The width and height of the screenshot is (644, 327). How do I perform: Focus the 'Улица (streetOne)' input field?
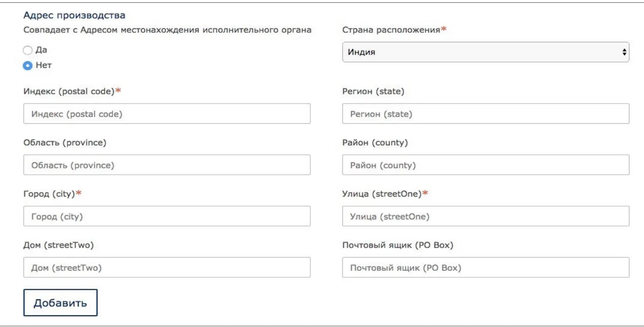[x=485, y=216]
